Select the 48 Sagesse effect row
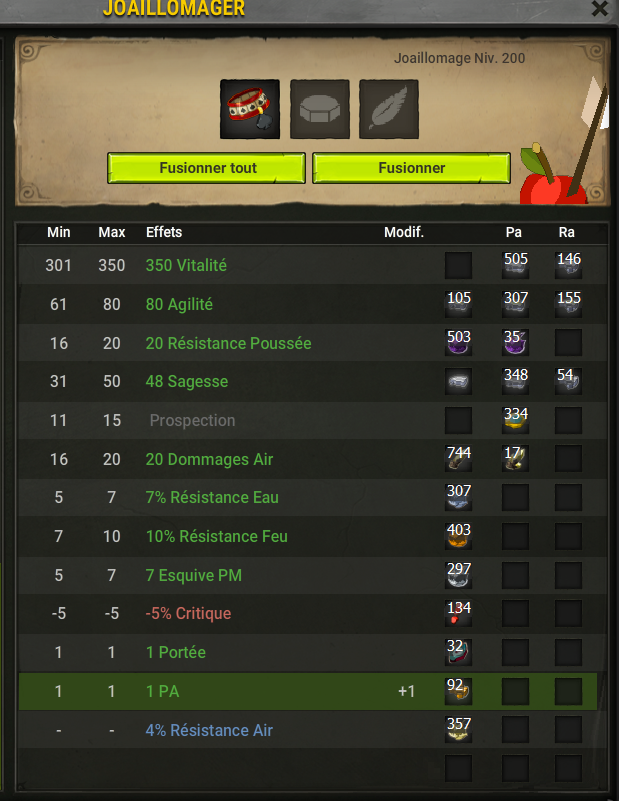This screenshot has height=801, width=619. tap(312, 382)
